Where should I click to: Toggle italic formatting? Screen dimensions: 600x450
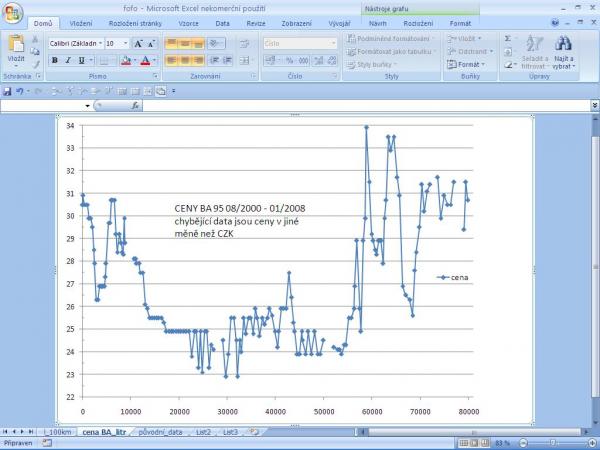tap(68, 60)
